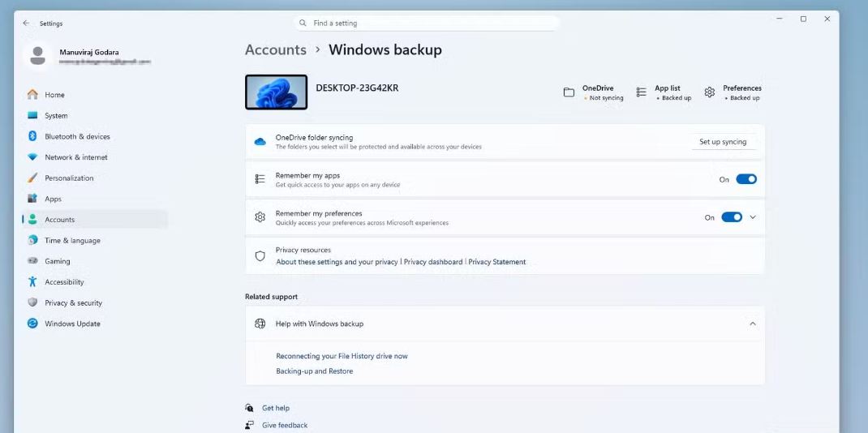Open About these settings and your privacy
This screenshot has height=433, width=868.
(337, 262)
